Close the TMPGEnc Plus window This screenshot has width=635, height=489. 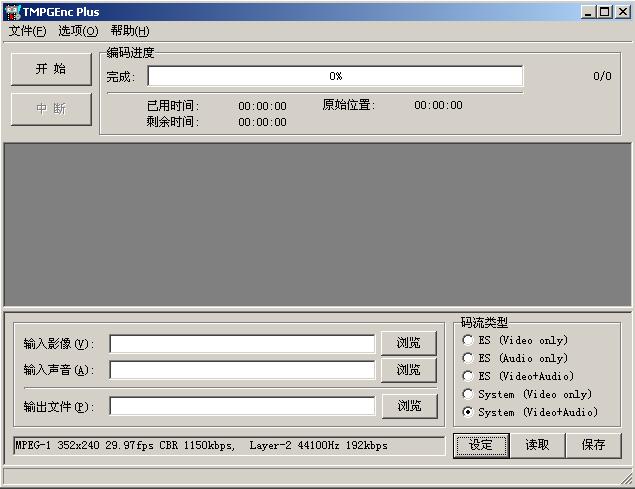(x=623, y=12)
